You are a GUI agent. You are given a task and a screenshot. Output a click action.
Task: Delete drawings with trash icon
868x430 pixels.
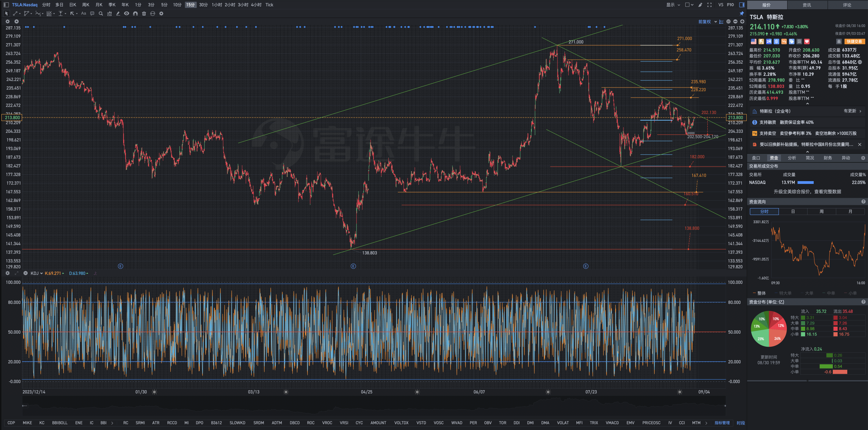144,13
